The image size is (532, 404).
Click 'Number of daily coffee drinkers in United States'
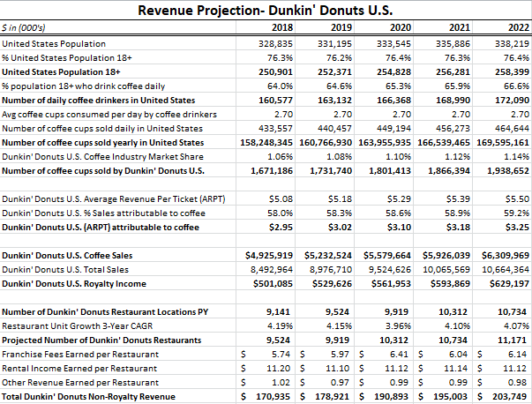tap(99, 101)
